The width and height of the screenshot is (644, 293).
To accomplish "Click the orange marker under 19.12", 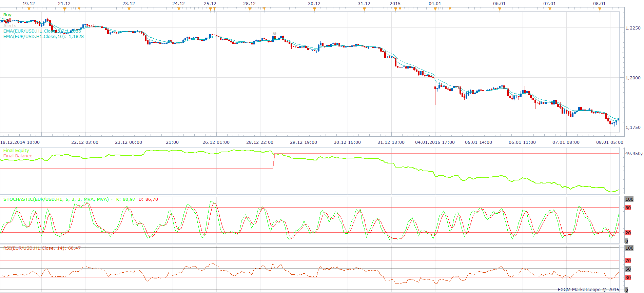I will pos(29,9).
